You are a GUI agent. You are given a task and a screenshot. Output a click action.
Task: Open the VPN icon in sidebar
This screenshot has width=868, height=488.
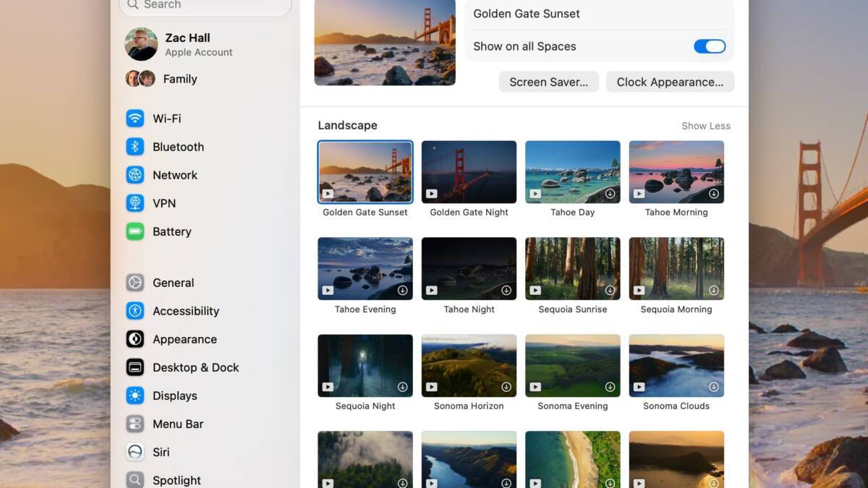pyautogui.click(x=135, y=203)
